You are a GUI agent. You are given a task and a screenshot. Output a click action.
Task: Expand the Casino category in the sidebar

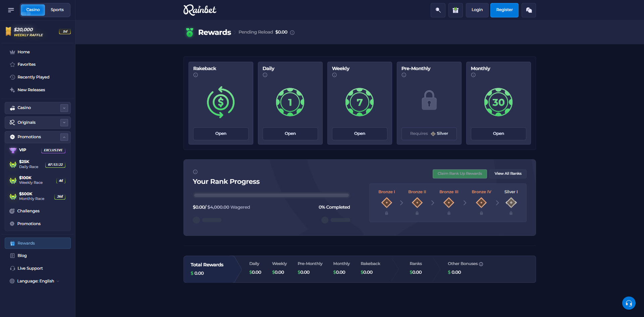[64, 108]
